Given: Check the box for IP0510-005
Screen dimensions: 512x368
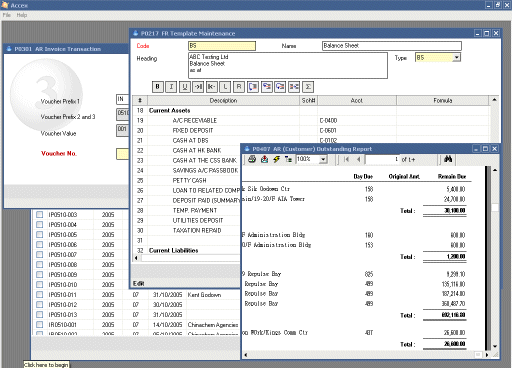Looking at the screenshot, I should coord(39,235).
